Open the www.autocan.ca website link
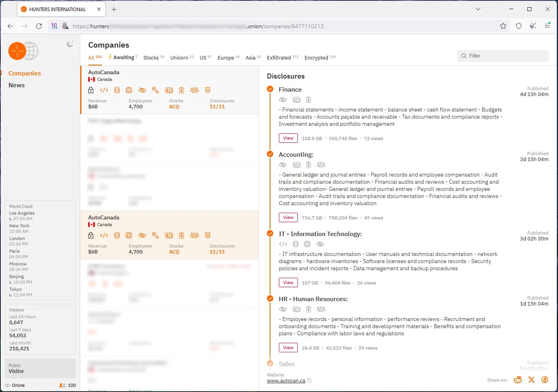 point(286,381)
